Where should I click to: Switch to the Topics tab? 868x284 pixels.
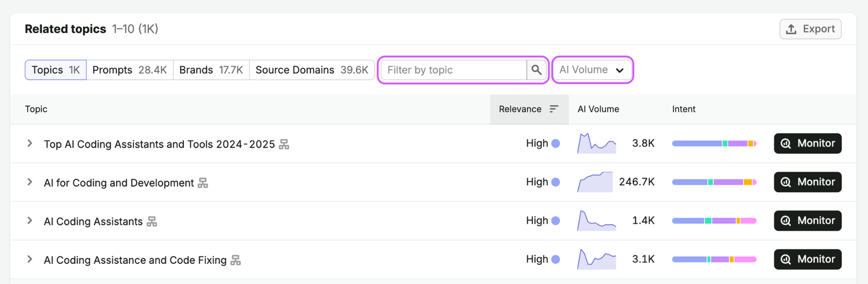point(56,70)
